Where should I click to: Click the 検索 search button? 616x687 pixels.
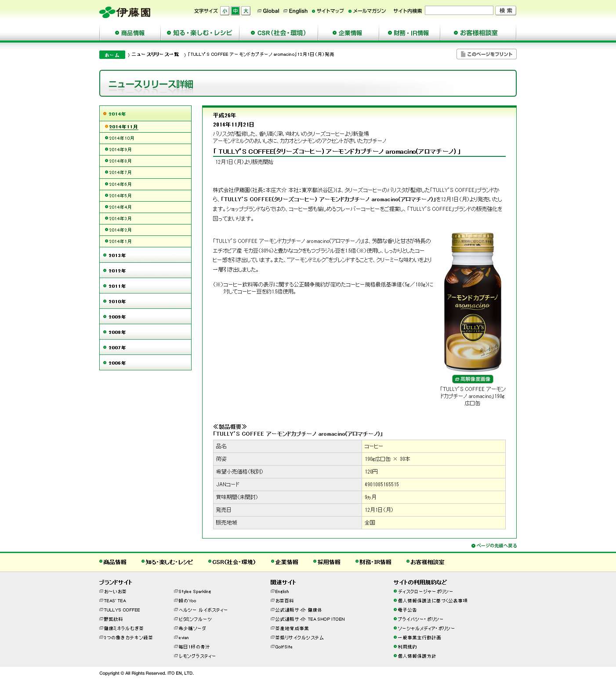[506, 11]
